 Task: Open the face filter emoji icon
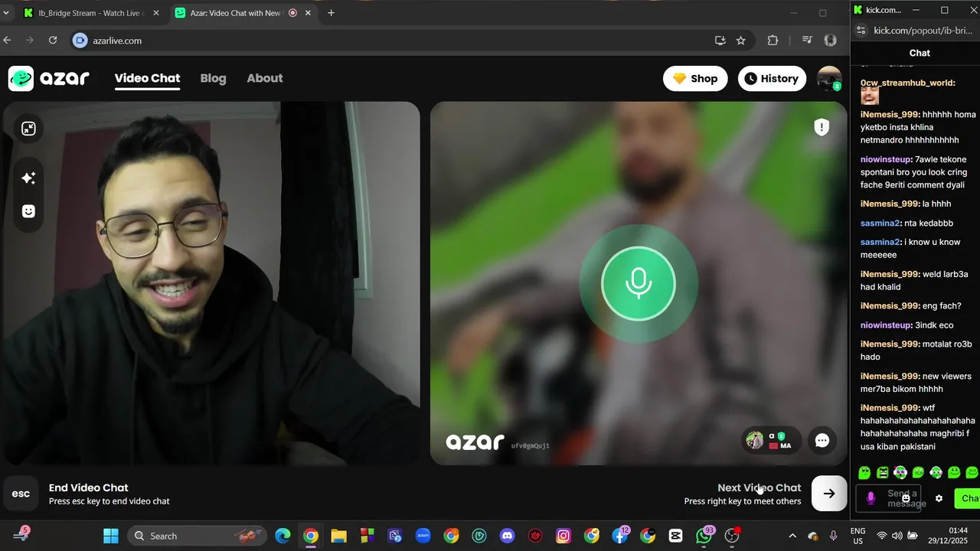[28, 211]
